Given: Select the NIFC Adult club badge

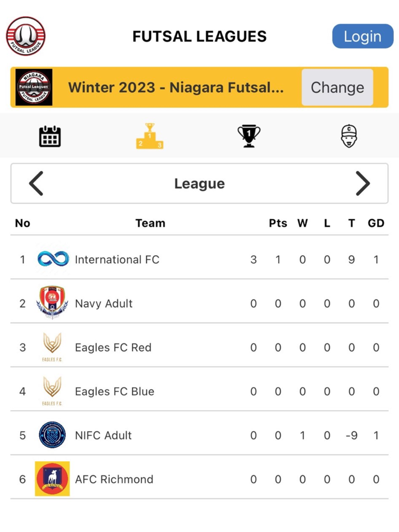Looking at the screenshot, I should [53, 435].
